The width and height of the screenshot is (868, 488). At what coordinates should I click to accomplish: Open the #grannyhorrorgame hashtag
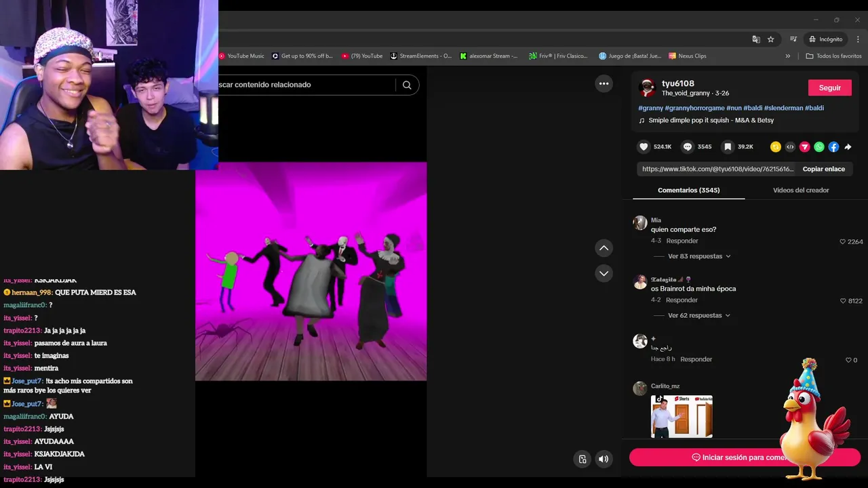[x=694, y=108]
